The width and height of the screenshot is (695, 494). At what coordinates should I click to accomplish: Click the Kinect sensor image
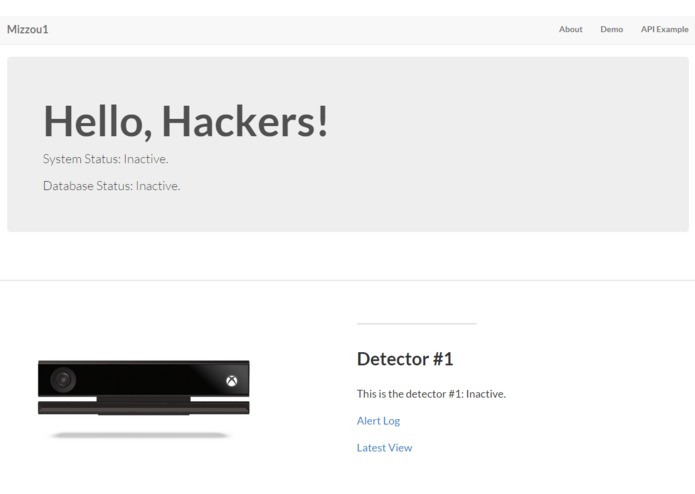click(x=144, y=399)
